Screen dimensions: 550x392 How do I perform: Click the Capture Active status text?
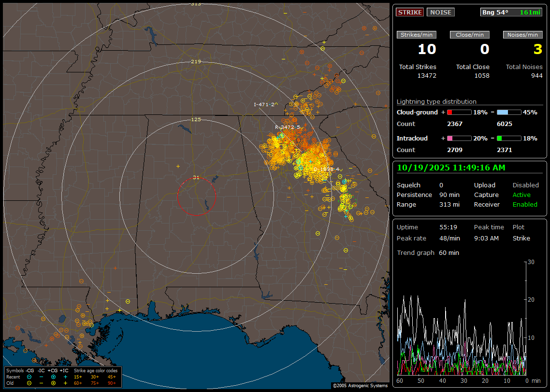click(521, 195)
